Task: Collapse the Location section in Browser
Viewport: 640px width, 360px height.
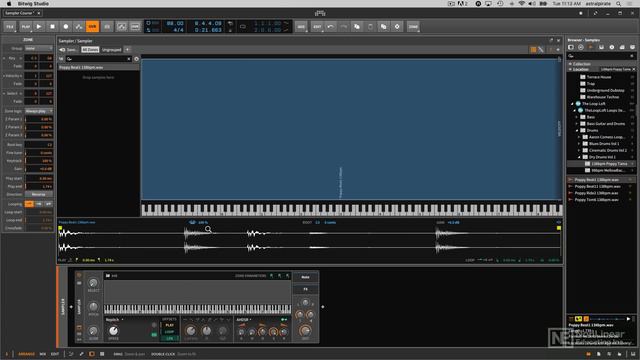Action: 570,69
